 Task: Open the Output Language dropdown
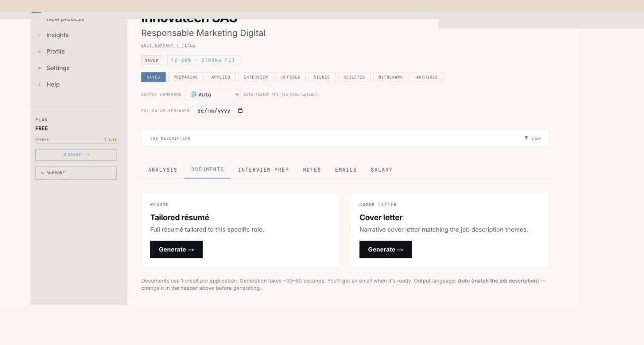click(213, 95)
